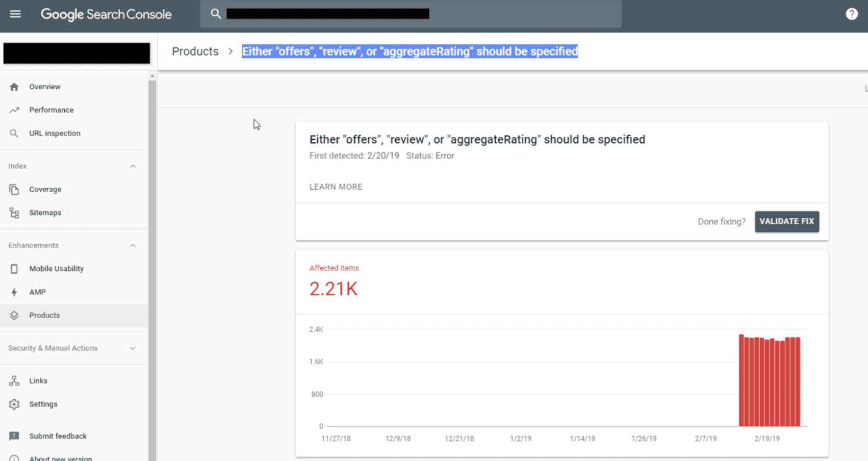Click the highlighted breadcrumb issue title
This screenshot has height=461, width=868.
410,52
